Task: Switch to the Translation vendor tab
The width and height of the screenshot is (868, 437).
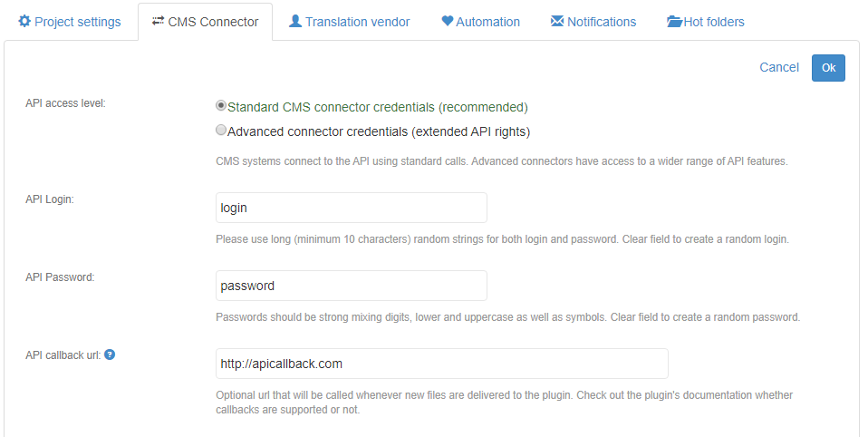Action: tap(349, 22)
